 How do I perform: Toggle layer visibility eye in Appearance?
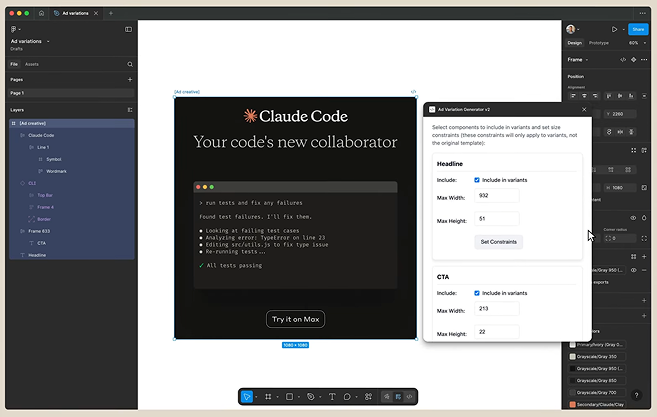coord(633,218)
